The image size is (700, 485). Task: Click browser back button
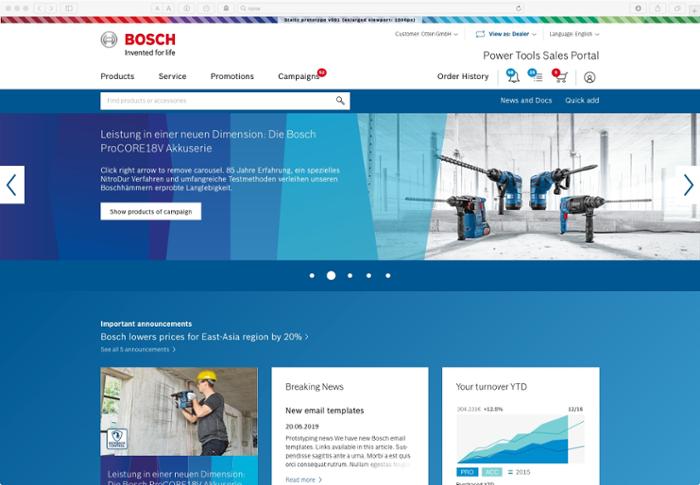[x=39, y=8]
